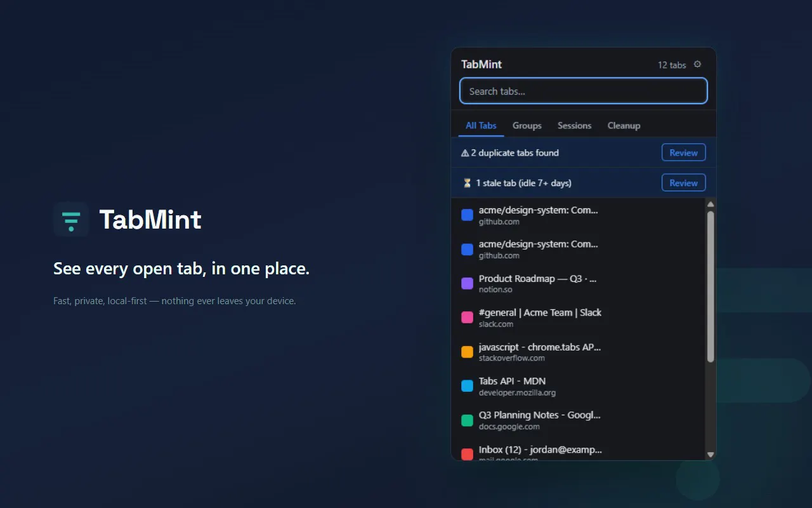Review the 2 duplicate tabs

point(684,152)
